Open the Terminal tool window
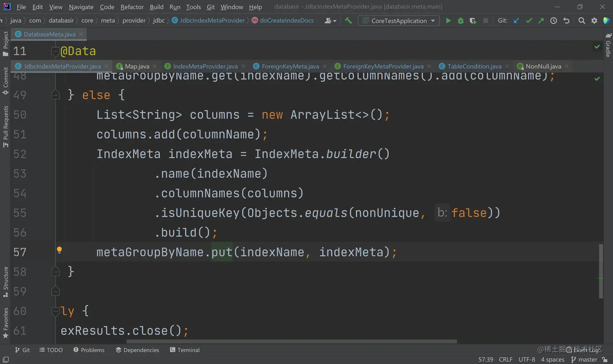Screen dimensions: 613x364 (185, 350)
